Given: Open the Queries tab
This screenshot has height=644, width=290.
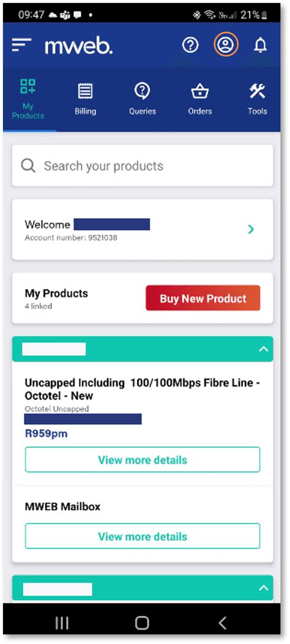Looking at the screenshot, I should pyautogui.click(x=143, y=99).
